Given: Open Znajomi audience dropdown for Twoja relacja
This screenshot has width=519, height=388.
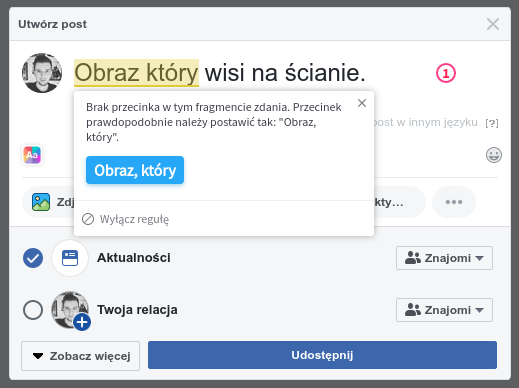Looking at the screenshot, I should click(444, 310).
